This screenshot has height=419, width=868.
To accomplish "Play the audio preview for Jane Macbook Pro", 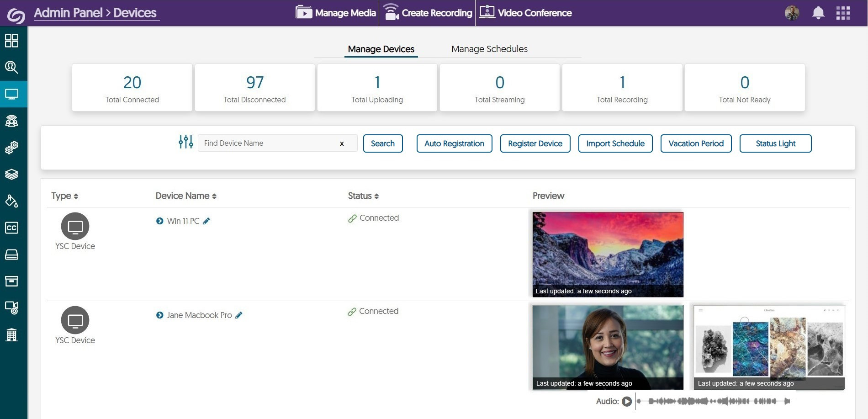I will (627, 401).
